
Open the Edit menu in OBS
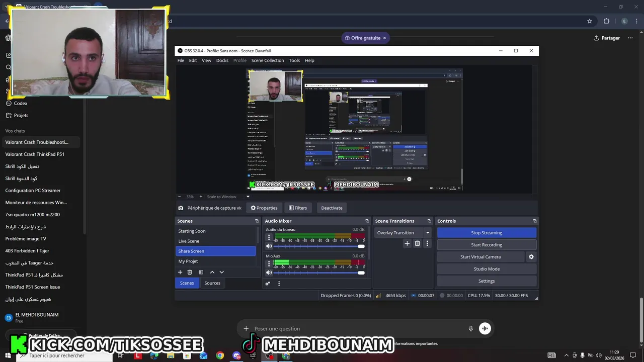(193, 60)
